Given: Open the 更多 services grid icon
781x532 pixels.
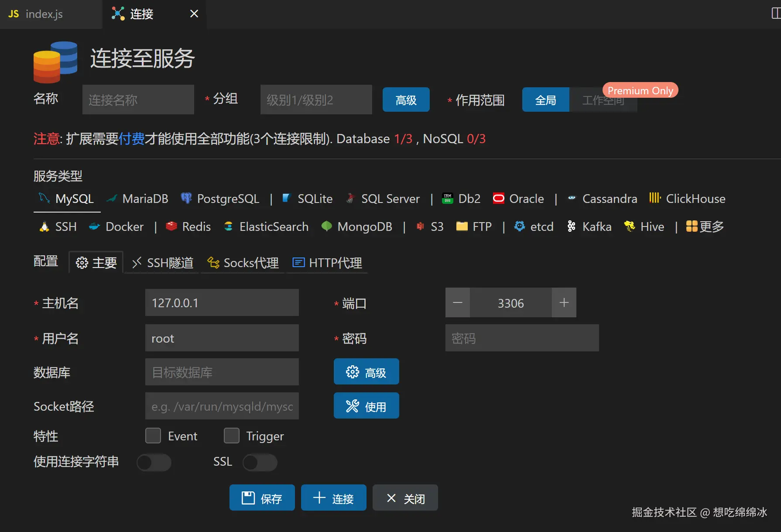Looking at the screenshot, I should [x=692, y=227].
